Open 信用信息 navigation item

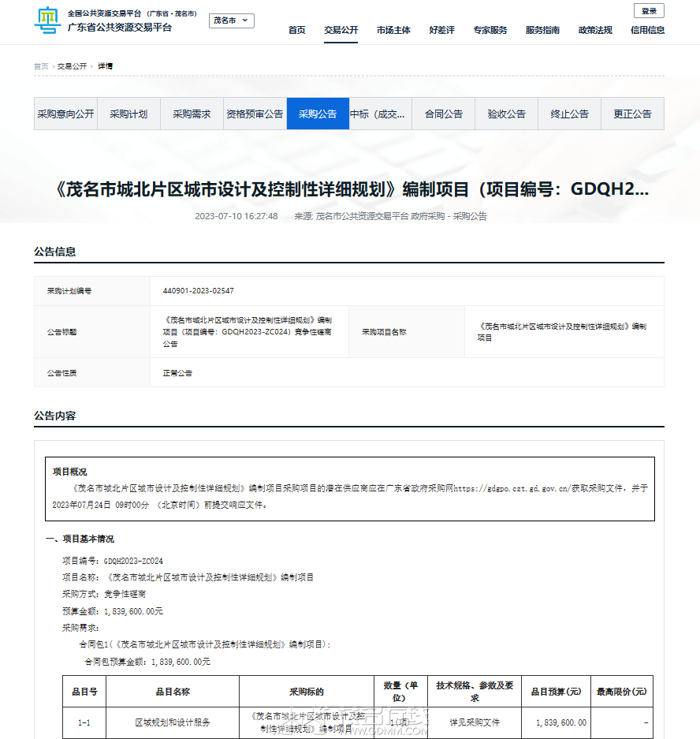647,30
